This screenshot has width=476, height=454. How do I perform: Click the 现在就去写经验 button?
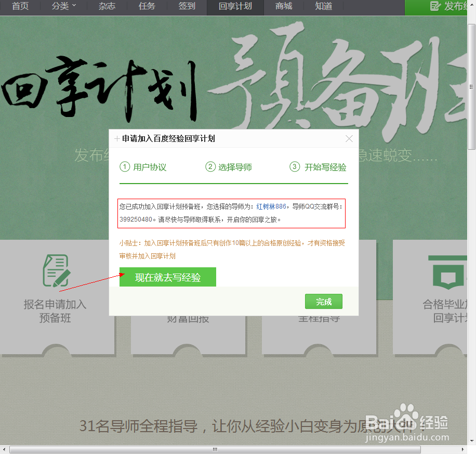click(x=167, y=277)
